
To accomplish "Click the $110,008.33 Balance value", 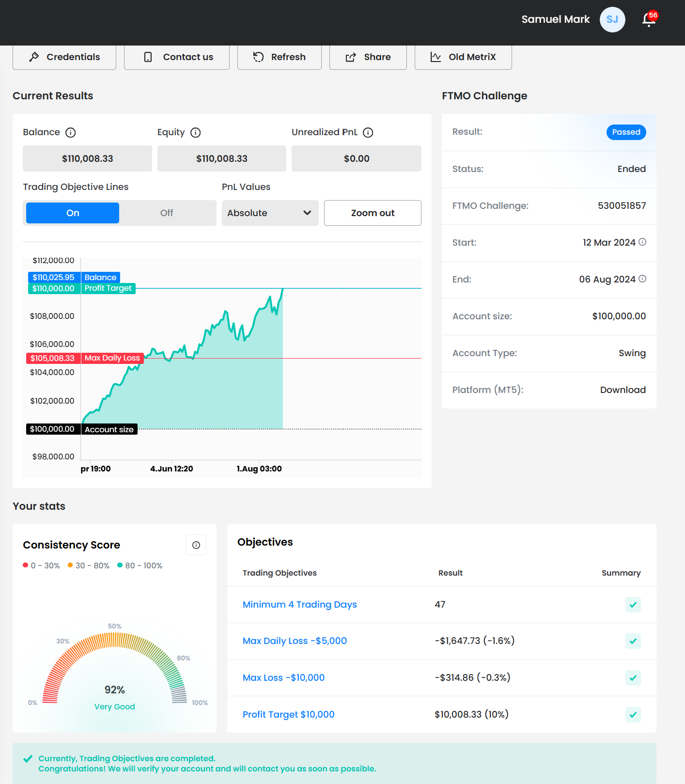I will point(87,158).
